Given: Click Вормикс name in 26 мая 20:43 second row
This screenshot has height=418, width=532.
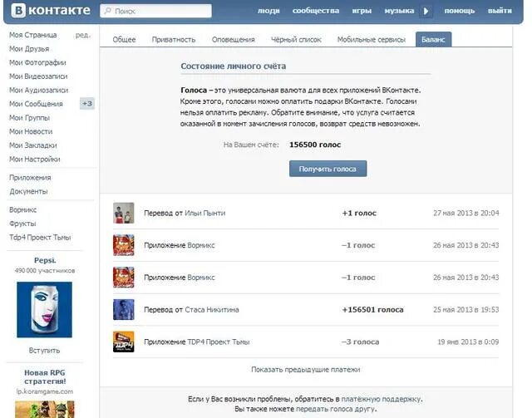Looking at the screenshot, I should click(201, 278).
